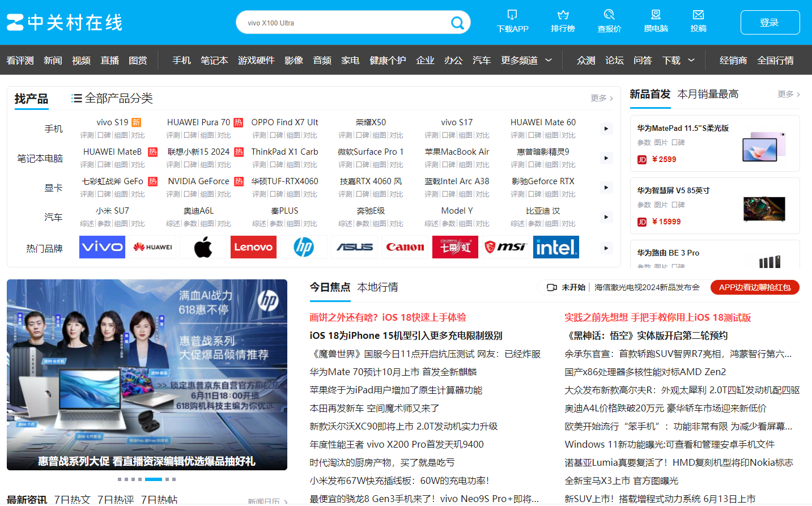The image size is (812, 506).
Task: Click the APP边看边聊抢红包 button
Action: click(x=755, y=287)
